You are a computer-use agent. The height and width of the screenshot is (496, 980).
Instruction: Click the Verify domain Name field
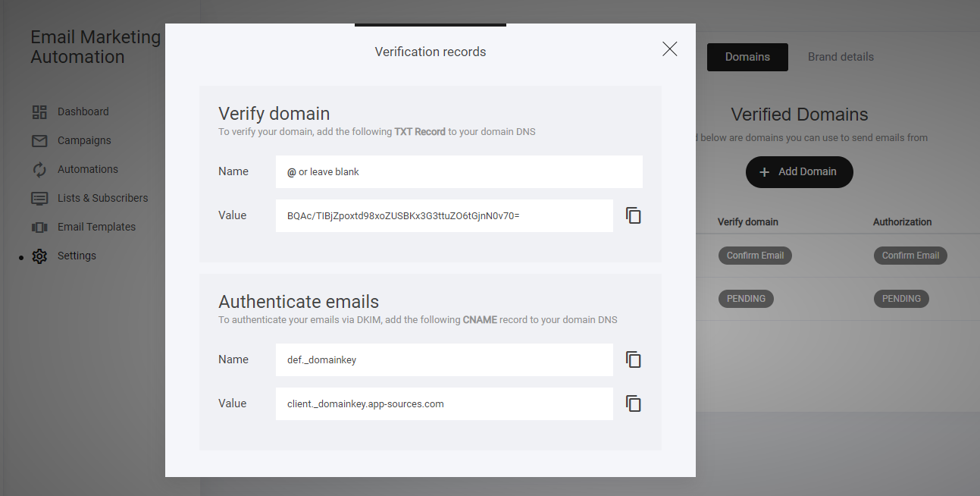pos(459,172)
